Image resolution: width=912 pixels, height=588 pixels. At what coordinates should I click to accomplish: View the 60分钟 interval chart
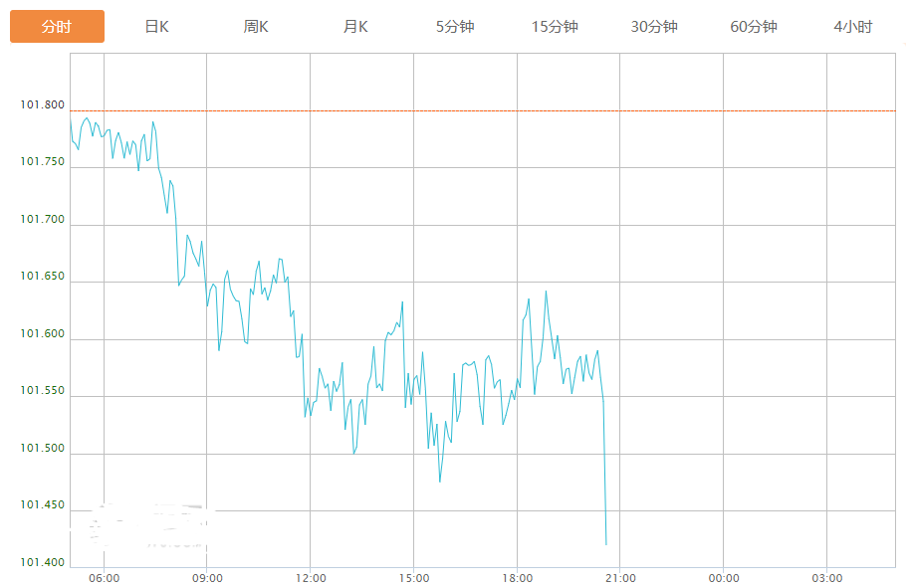coord(754,27)
